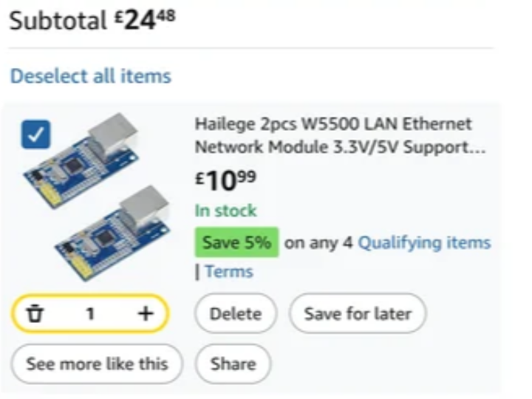Click the In stock status text
Viewport: 532px width, 399px height.
coord(225,211)
